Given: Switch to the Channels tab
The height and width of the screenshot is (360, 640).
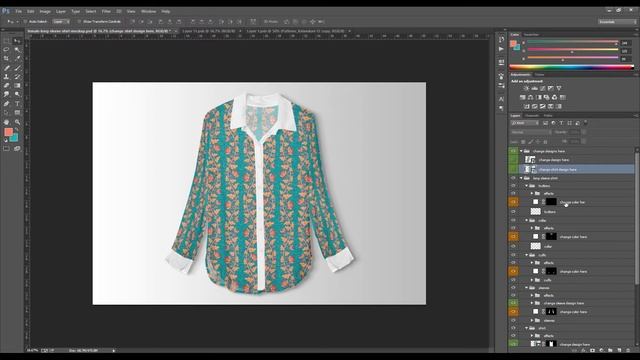Looking at the screenshot, I should (532, 116).
